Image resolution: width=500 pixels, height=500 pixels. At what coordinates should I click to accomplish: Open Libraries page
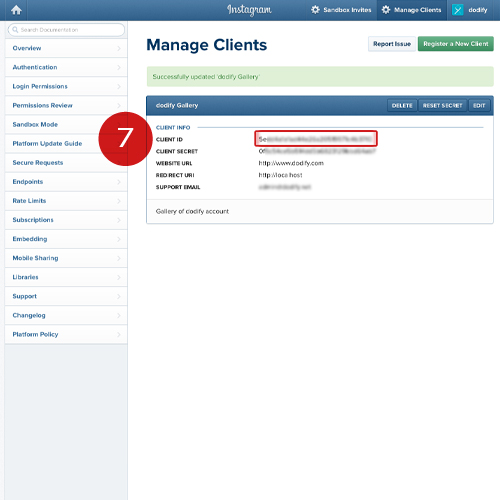point(66,277)
